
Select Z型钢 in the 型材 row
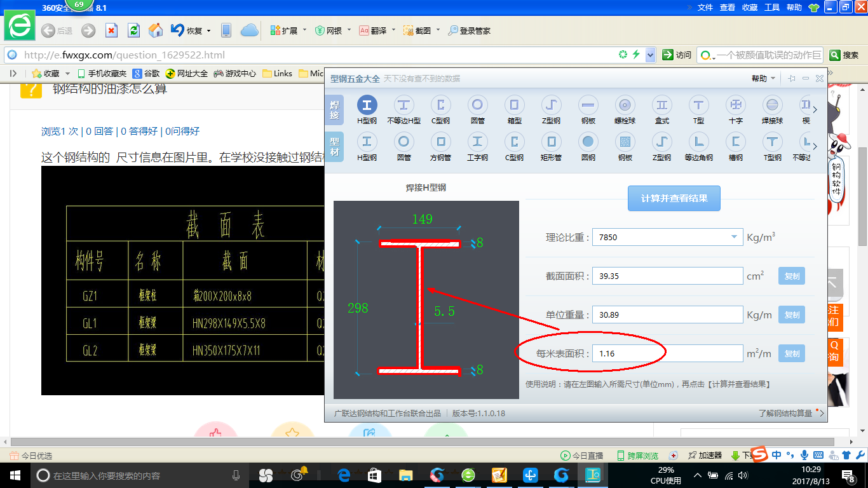click(661, 146)
